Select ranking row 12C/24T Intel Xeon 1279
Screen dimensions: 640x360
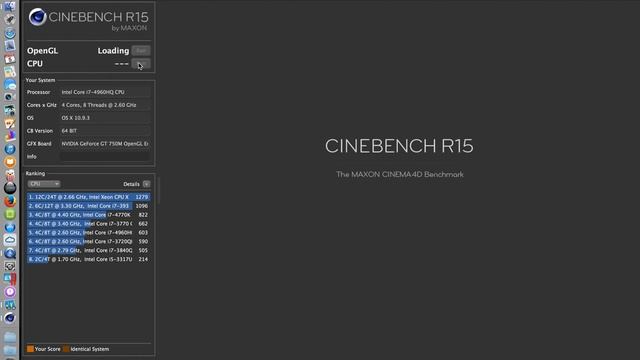(x=89, y=197)
